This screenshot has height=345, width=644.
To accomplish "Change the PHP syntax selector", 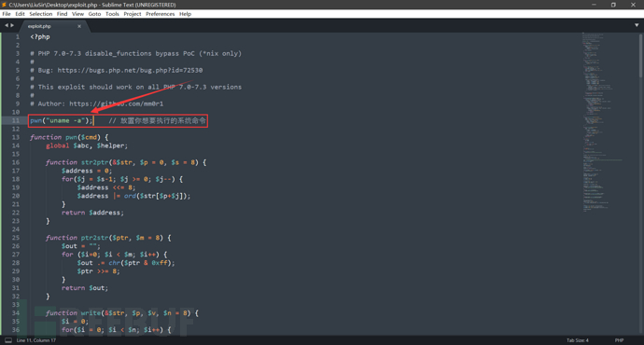I will tap(619, 340).
